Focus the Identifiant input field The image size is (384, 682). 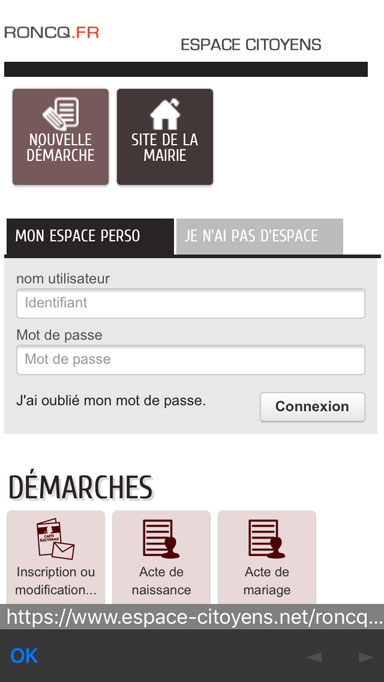(x=190, y=303)
